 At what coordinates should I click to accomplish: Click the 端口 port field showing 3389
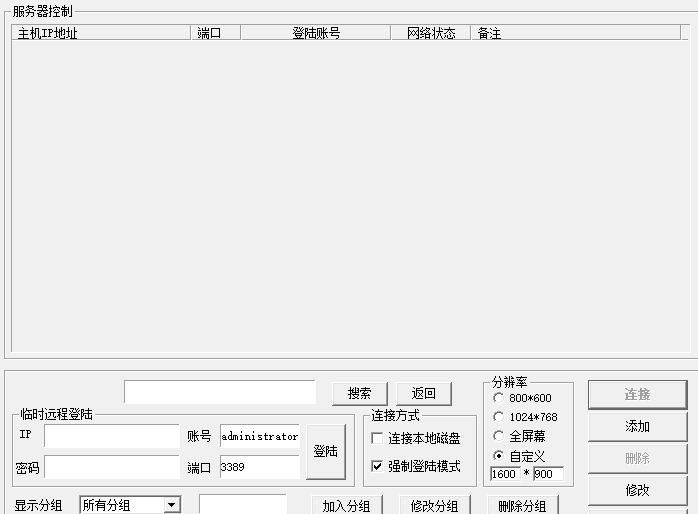coord(259,467)
